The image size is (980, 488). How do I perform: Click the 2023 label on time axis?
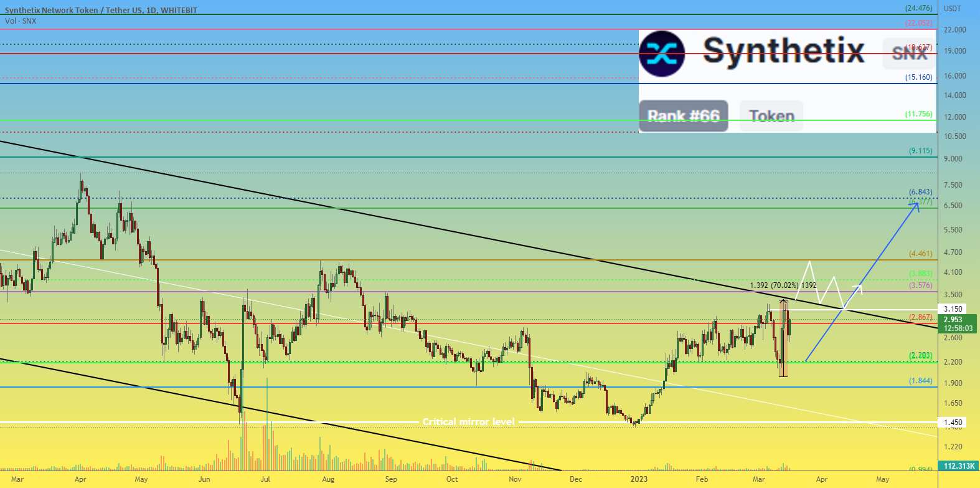coord(639,479)
